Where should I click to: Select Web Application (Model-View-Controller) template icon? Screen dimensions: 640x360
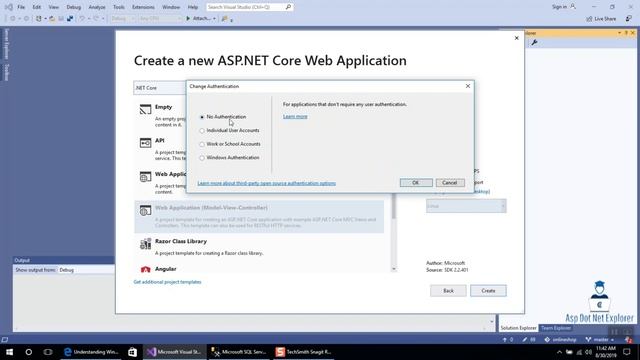pos(145,210)
